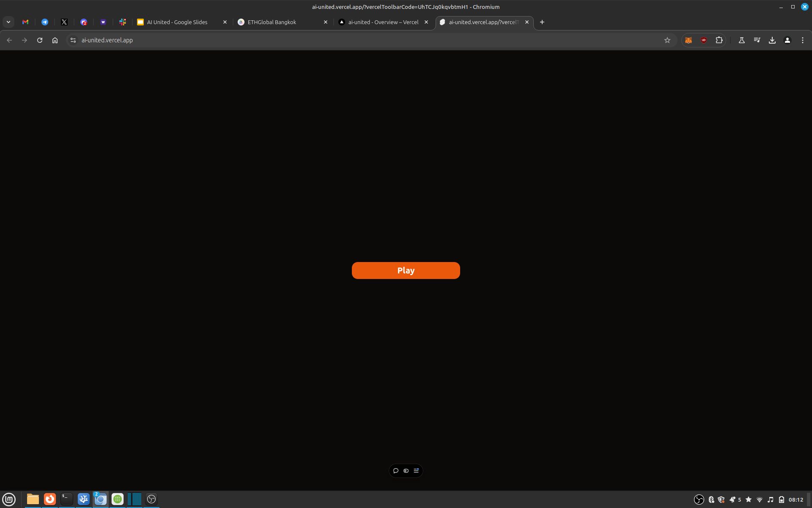
Task: Switch to the pinned Slack tab
Action: (123, 22)
